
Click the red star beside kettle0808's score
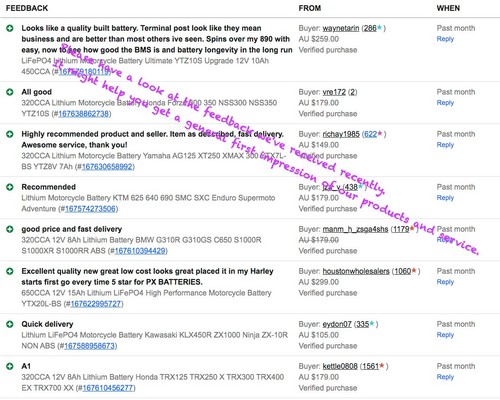coord(382,366)
